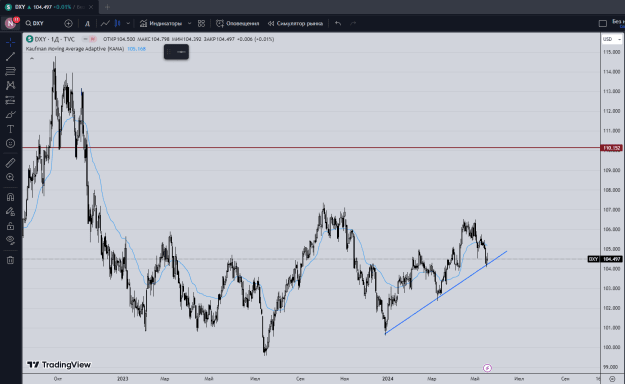The height and width of the screenshot is (384, 625).
Task: Open the Индикаторы panel
Action: (x=161, y=24)
